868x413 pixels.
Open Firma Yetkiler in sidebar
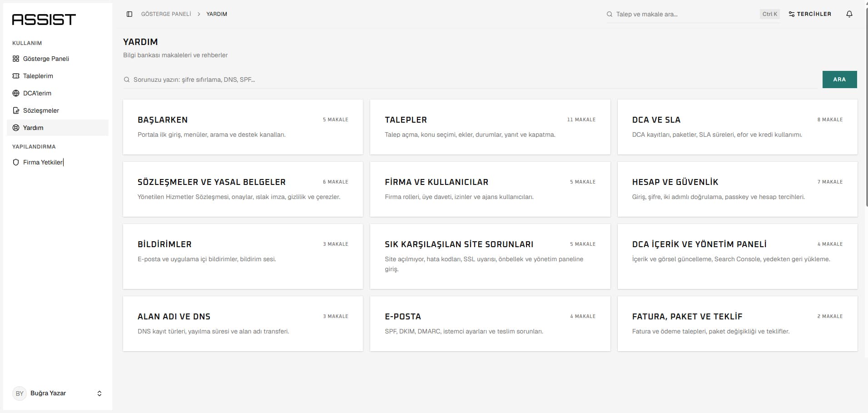pos(58,162)
